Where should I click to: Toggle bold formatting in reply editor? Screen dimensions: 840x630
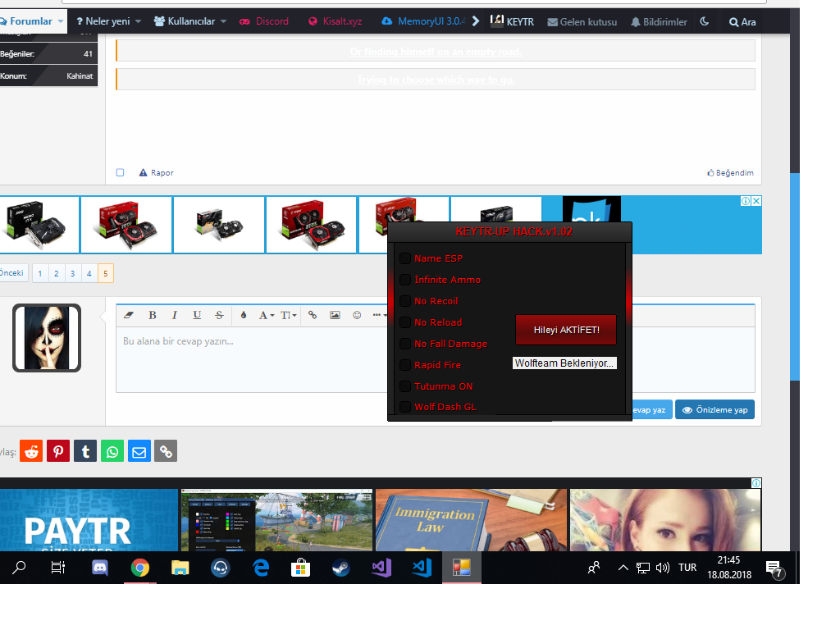(x=152, y=315)
